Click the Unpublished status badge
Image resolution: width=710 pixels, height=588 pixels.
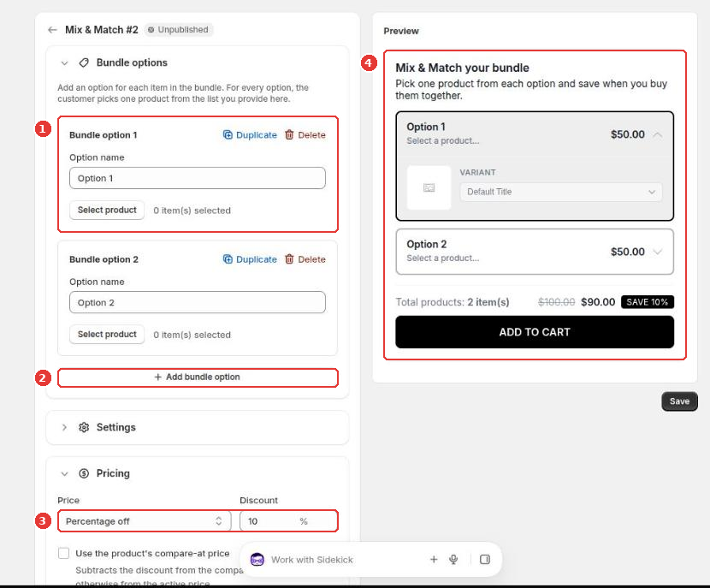pos(179,30)
